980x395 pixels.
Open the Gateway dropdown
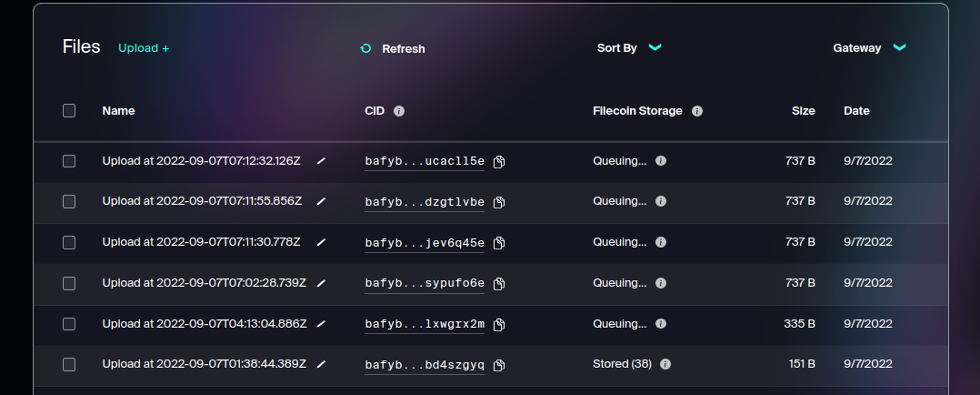coord(869,47)
